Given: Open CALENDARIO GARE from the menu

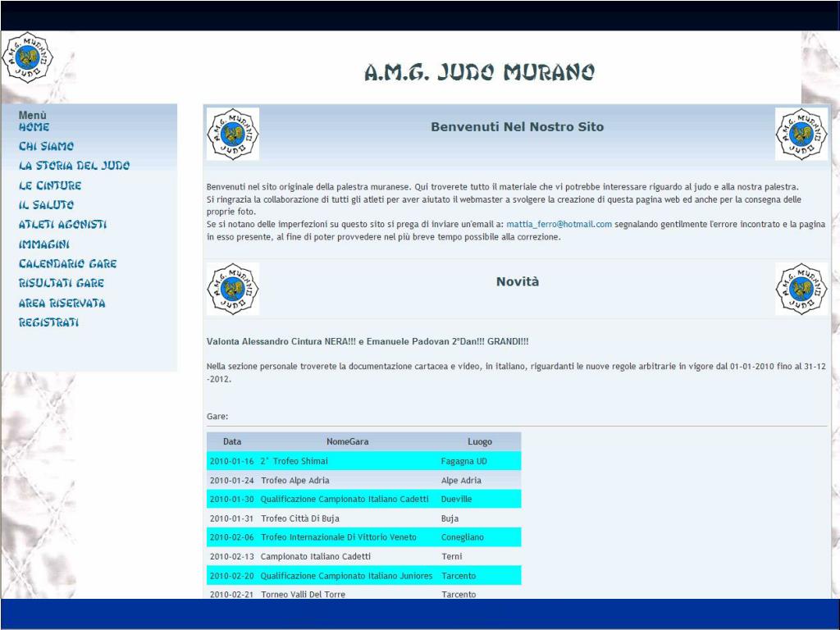Looking at the screenshot, I should [67, 263].
